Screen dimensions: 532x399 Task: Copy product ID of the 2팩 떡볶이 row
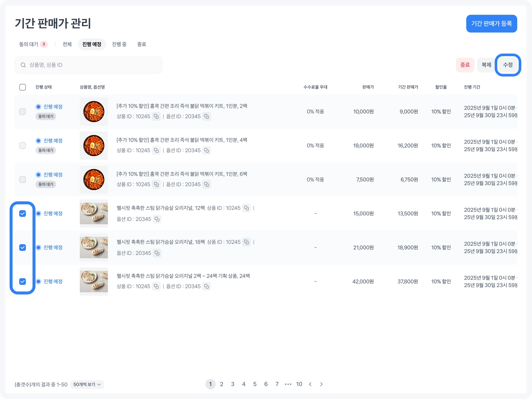156,116
